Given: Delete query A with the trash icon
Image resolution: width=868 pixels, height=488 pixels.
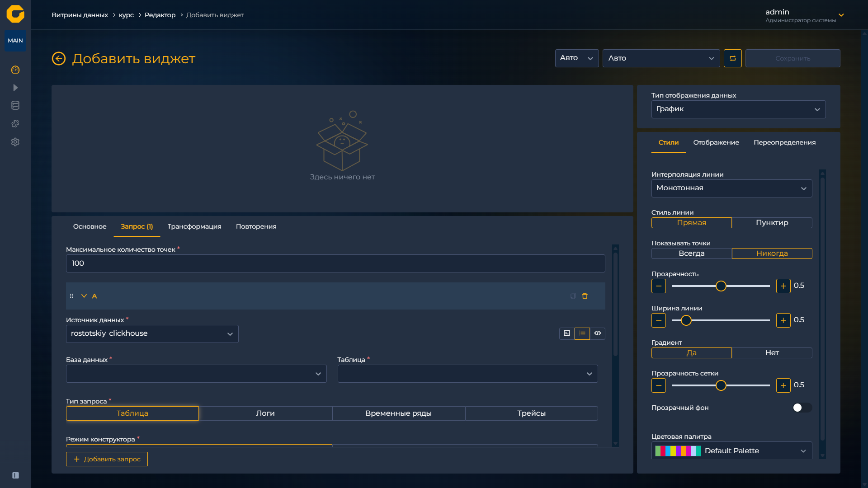Looking at the screenshot, I should coord(585,296).
